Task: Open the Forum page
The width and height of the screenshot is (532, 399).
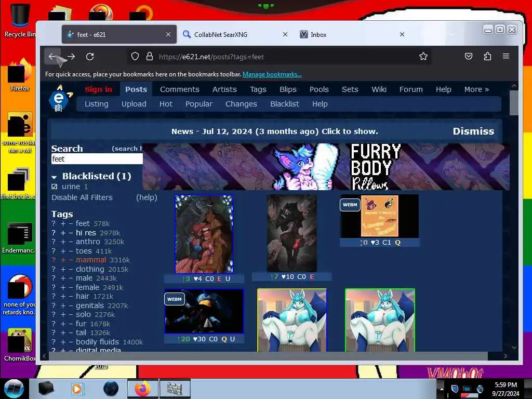Action: pos(411,89)
